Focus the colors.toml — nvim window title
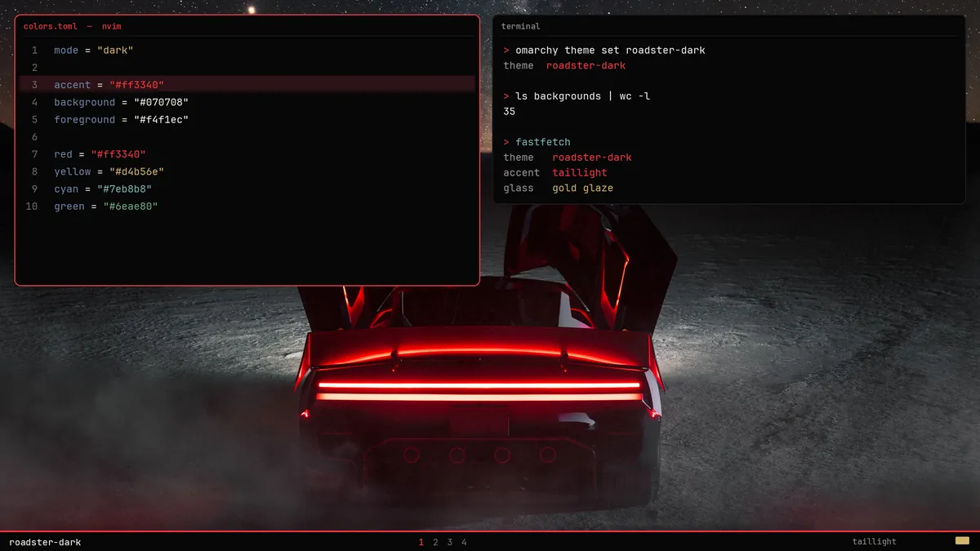Screen dimensions: 980x551 tap(73, 26)
